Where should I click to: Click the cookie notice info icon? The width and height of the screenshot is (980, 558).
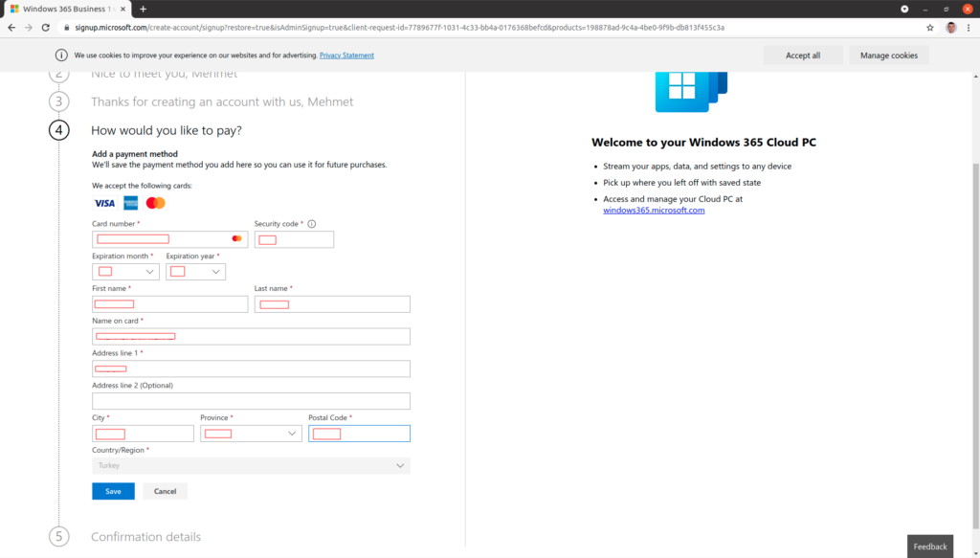(x=61, y=55)
